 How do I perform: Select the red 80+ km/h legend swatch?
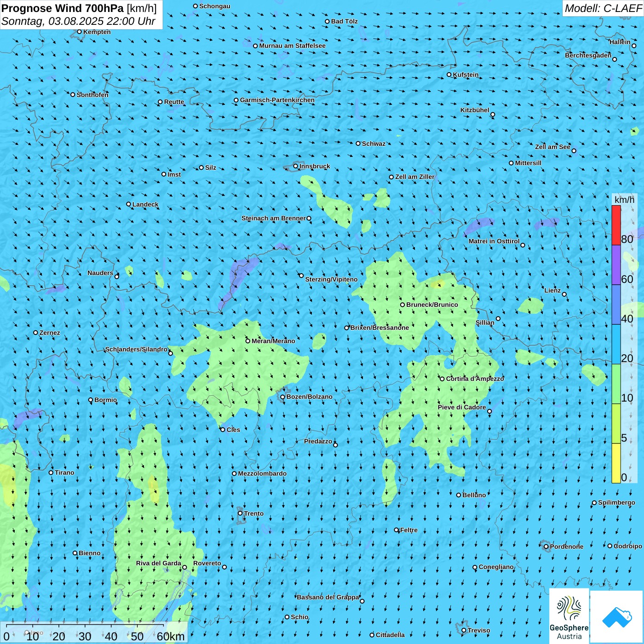616,225
